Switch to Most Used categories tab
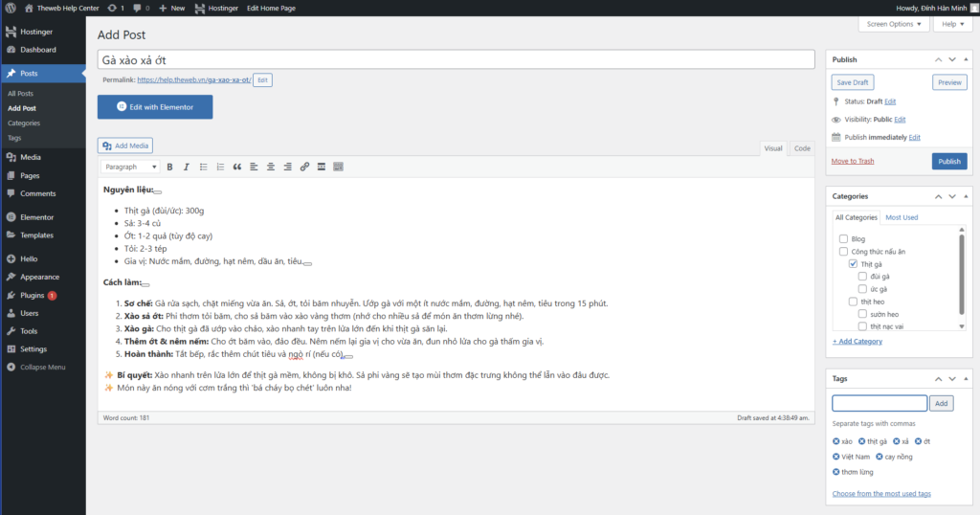This screenshot has width=980, height=515. [x=902, y=217]
